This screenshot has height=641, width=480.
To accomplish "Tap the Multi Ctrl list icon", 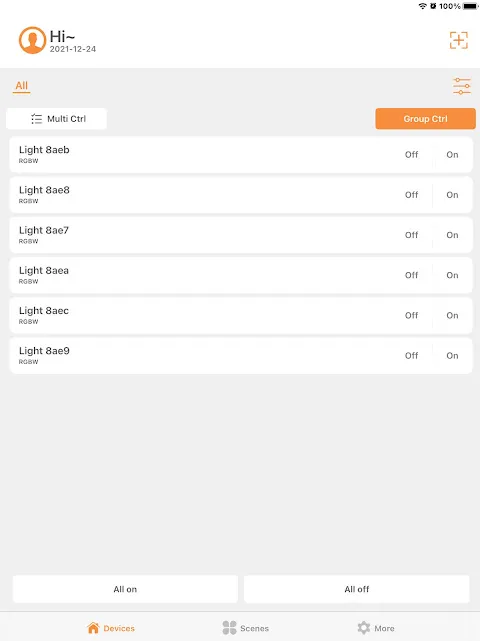I will click(36, 119).
